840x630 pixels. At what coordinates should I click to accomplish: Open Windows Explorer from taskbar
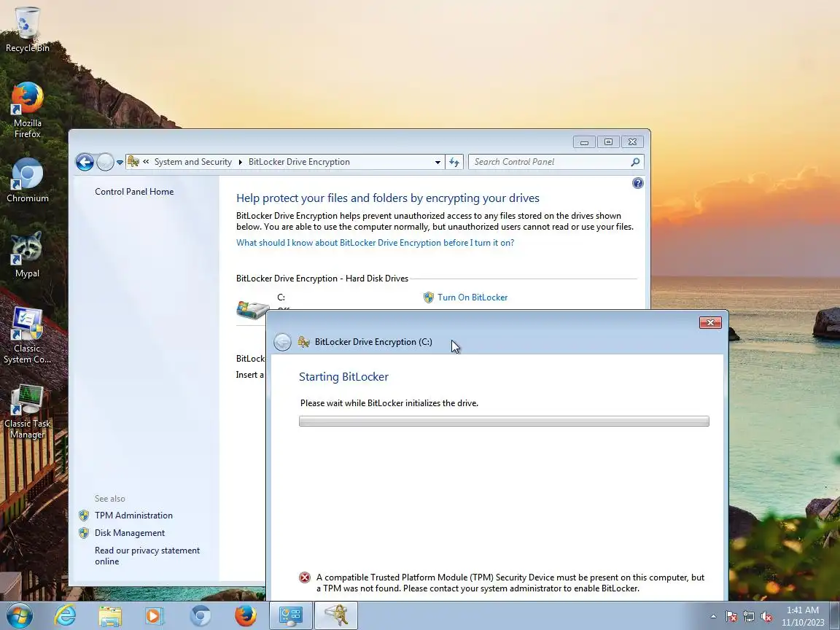click(110, 615)
